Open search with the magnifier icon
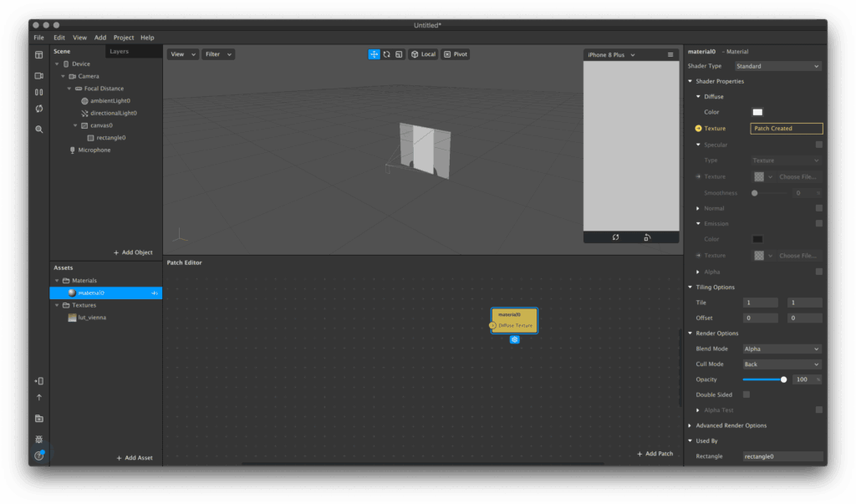The image size is (856, 504). pos(38,130)
